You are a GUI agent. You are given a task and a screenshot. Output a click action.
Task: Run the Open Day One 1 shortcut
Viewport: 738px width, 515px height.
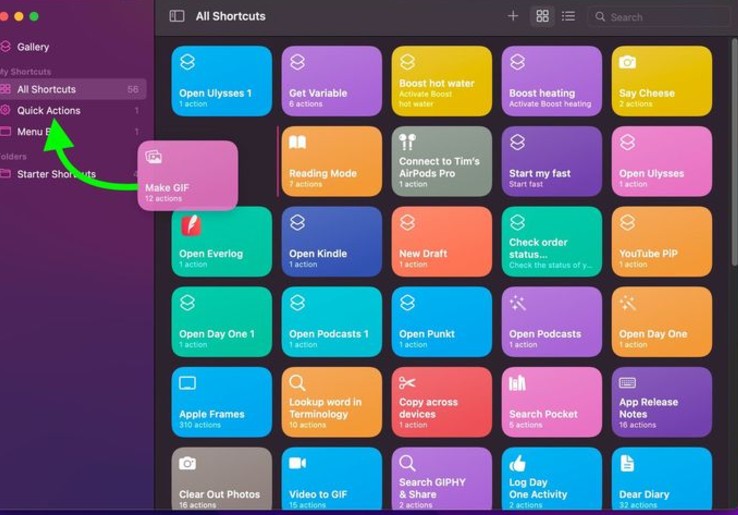pos(222,322)
